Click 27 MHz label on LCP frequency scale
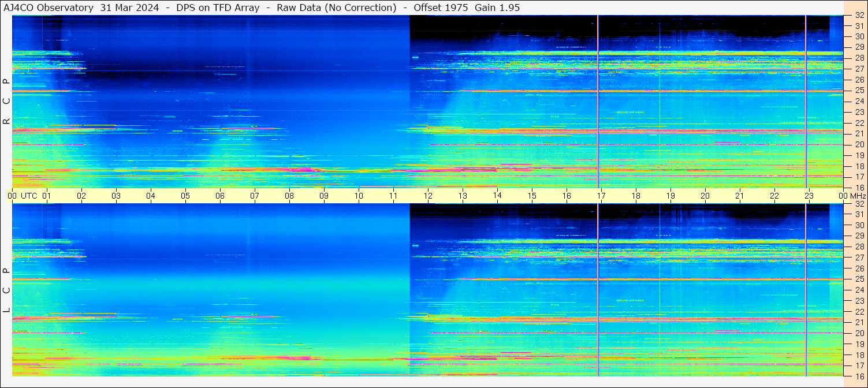This screenshot has width=868, height=388. (859, 258)
